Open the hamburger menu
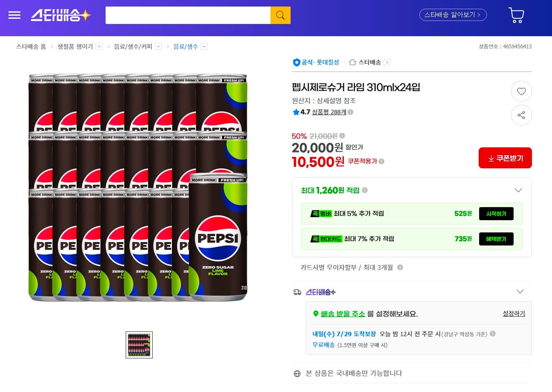The width and height of the screenshot is (552, 392). tap(14, 15)
